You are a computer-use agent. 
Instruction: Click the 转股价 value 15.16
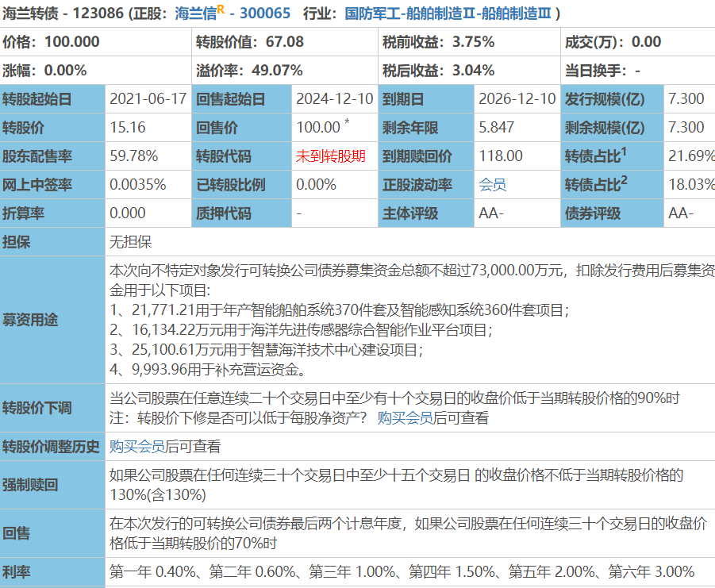[128, 127]
